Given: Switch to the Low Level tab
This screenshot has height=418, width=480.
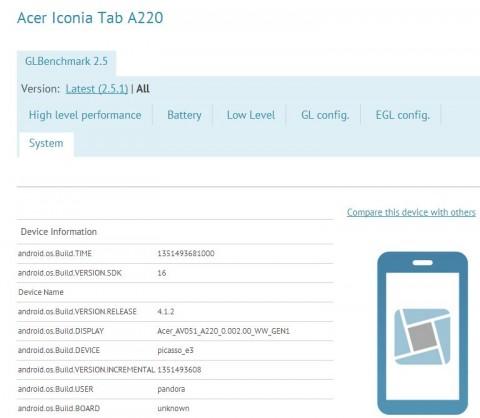Looking at the screenshot, I should point(251,115).
